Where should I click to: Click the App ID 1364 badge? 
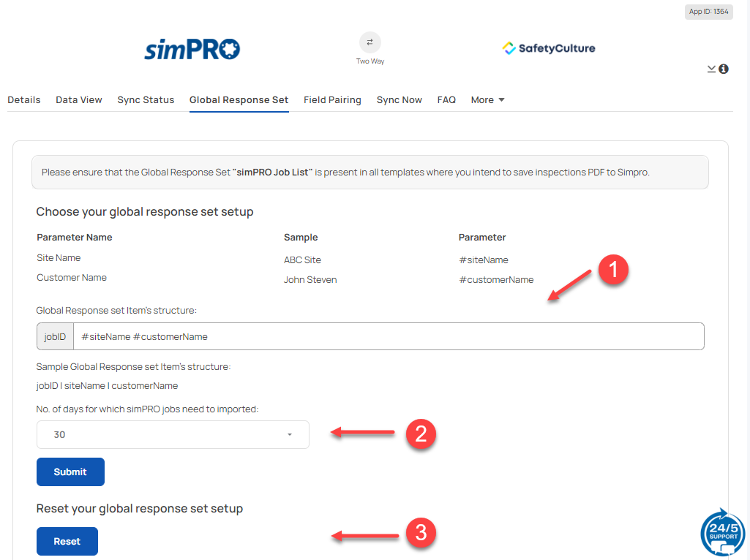(708, 11)
